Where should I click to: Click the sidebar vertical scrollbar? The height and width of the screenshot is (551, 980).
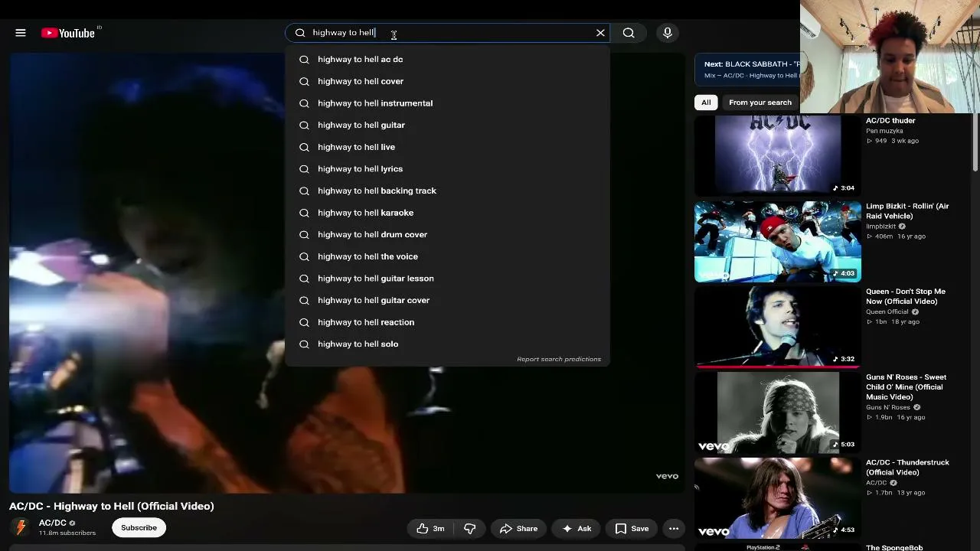(x=975, y=144)
